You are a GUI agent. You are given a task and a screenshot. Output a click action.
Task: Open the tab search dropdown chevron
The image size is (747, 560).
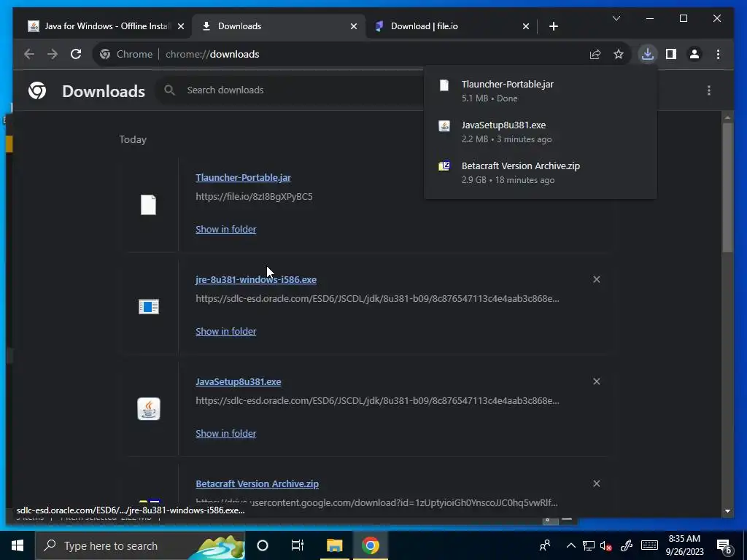[x=616, y=18]
